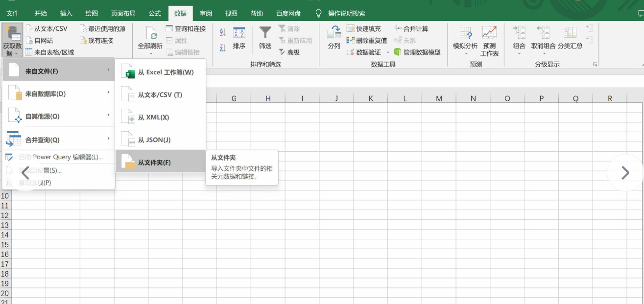Open the comments icon at top right
Viewport: 644px width, 304px height.
[641, 13]
